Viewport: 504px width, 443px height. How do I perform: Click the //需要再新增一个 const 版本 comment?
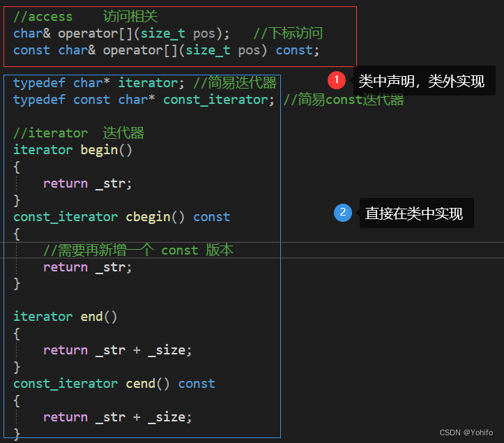[138, 250]
